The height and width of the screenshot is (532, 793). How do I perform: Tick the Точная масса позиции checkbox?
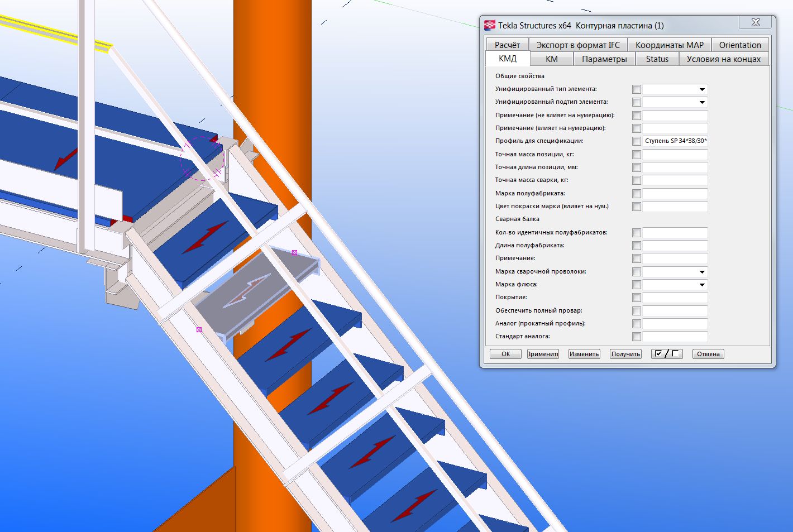tap(636, 155)
